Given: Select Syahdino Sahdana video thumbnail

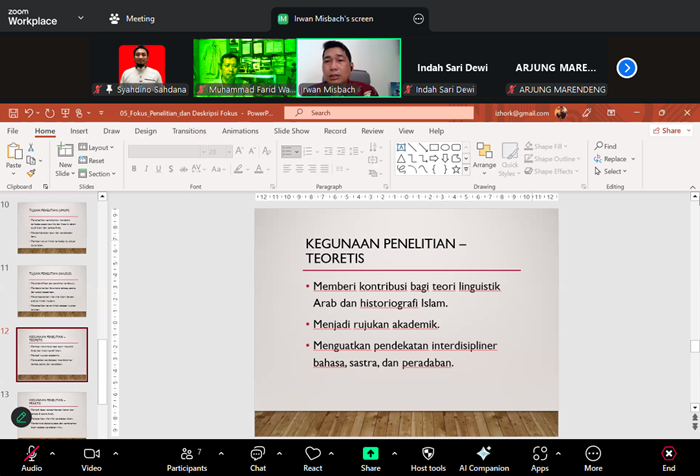Looking at the screenshot, I should 142,68.
